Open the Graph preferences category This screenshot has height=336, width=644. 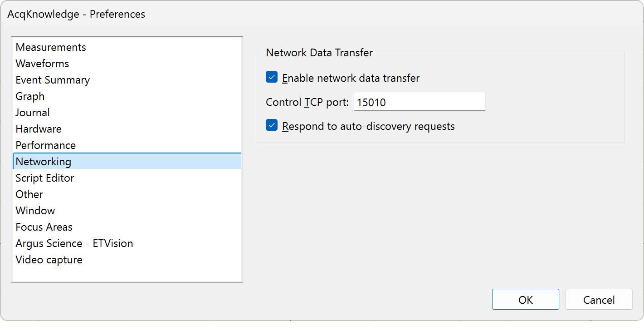[x=30, y=96]
